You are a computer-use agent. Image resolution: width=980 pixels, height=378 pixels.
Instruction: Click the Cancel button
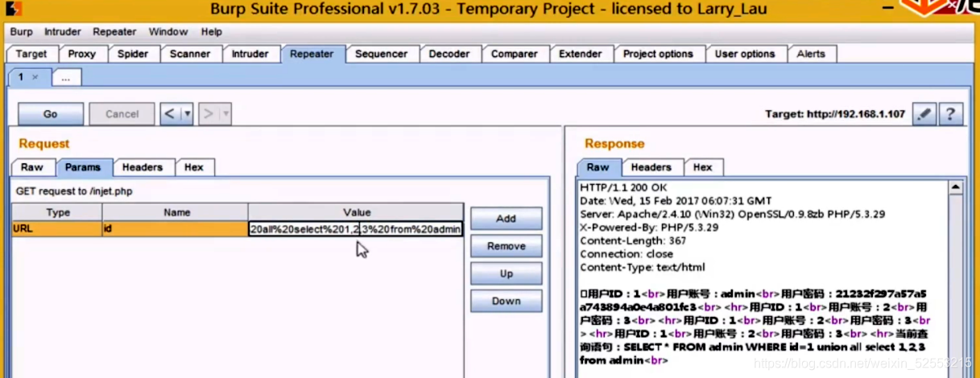click(122, 114)
